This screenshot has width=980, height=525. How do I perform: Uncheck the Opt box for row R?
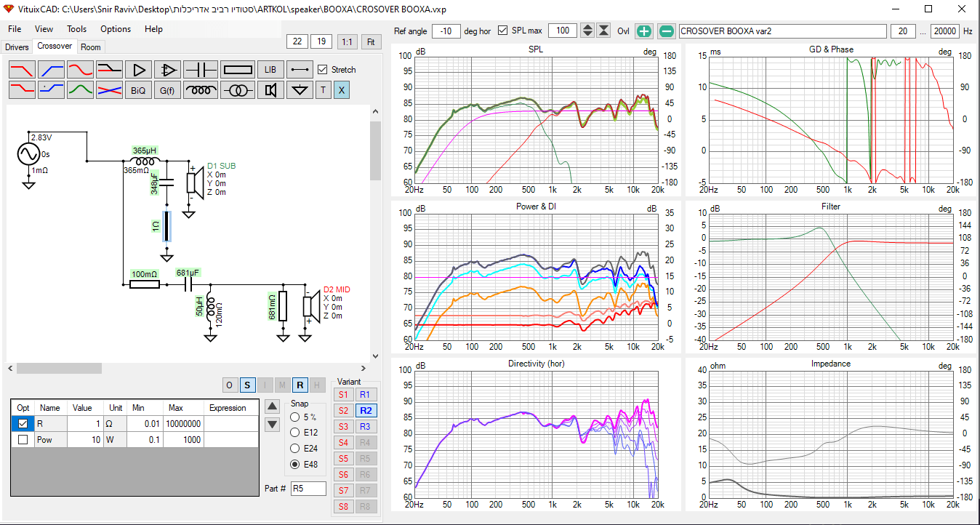[23, 423]
